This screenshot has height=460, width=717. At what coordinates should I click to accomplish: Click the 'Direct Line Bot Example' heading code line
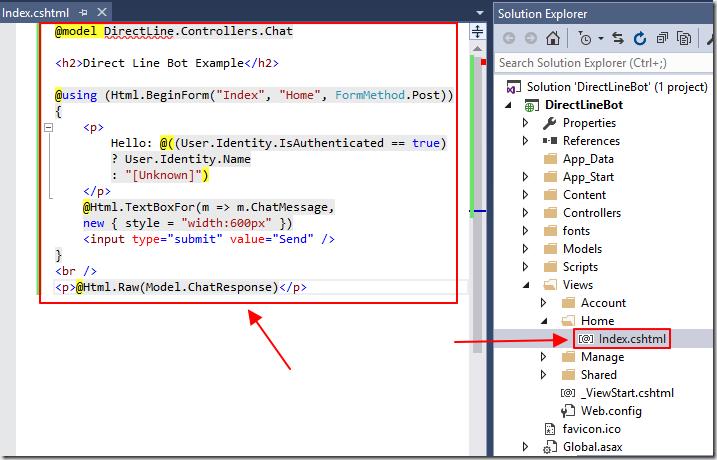[x=167, y=63]
